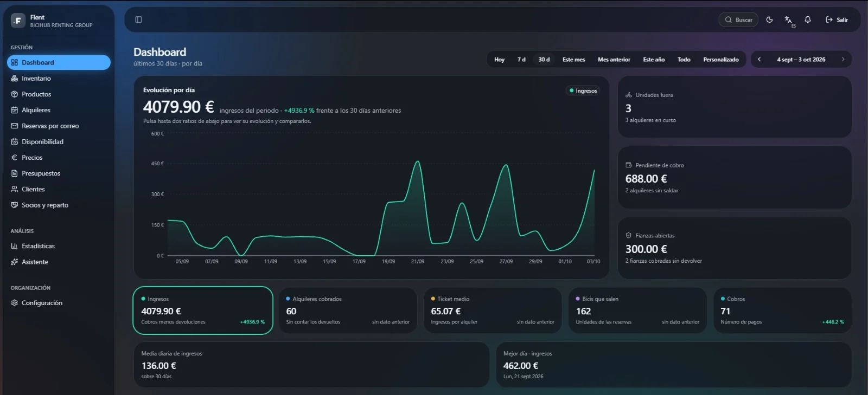The width and height of the screenshot is (868, 395).
Task: Click the Socios y reparto handshake icon
Action: coord(15,205)
